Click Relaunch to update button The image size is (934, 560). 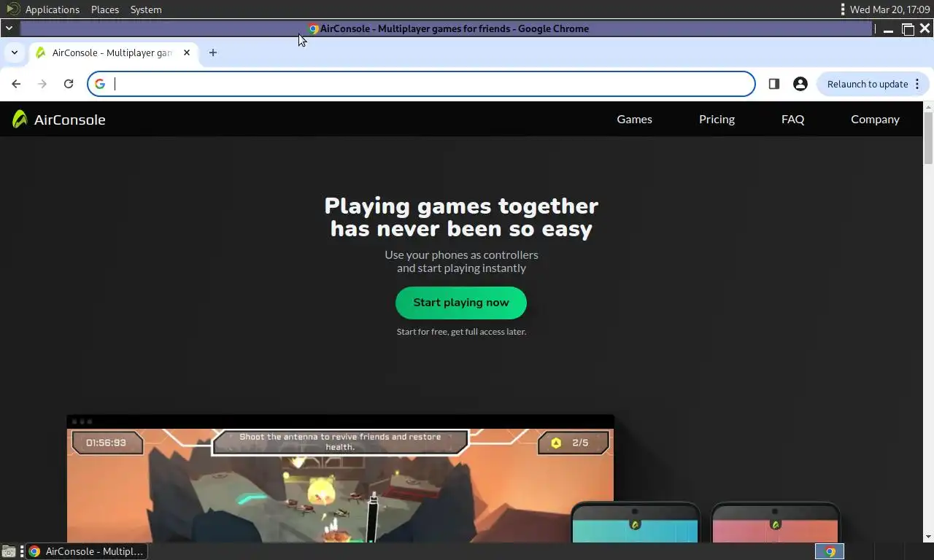(x=873, y=84)
